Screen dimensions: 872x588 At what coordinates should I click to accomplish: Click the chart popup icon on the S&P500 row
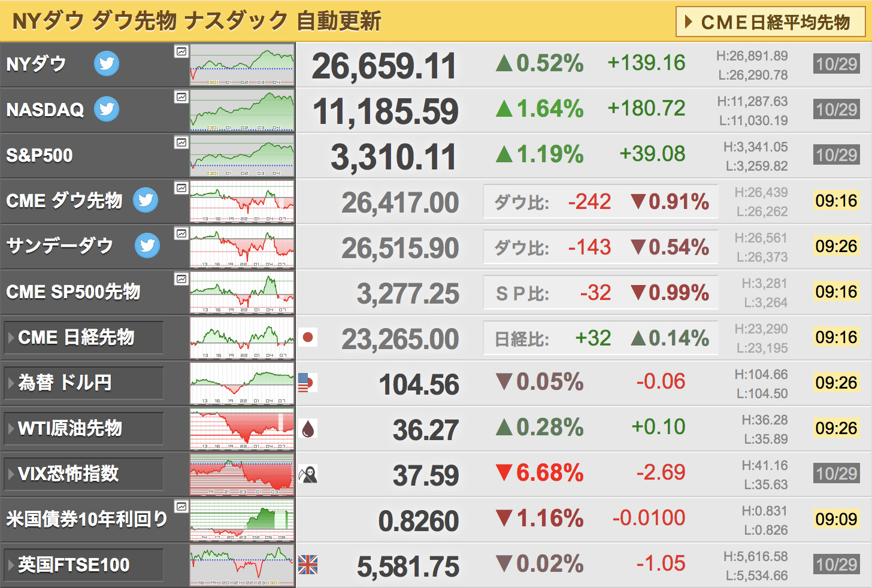(181, 143)
